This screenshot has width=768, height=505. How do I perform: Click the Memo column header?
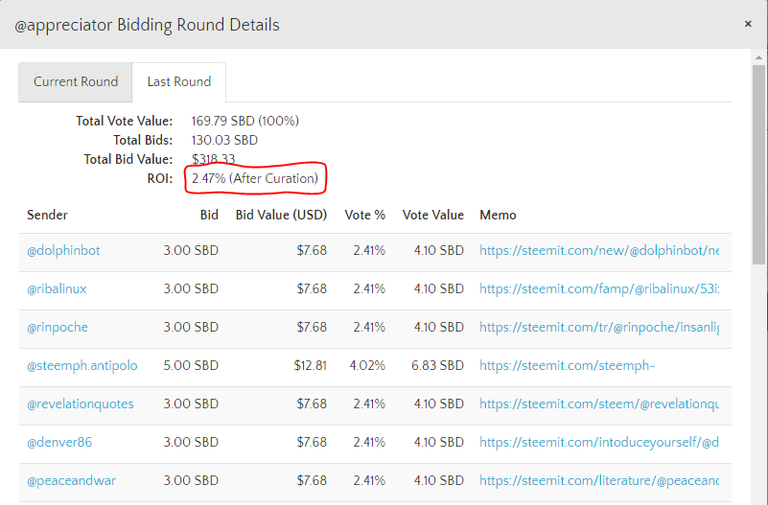498,215
